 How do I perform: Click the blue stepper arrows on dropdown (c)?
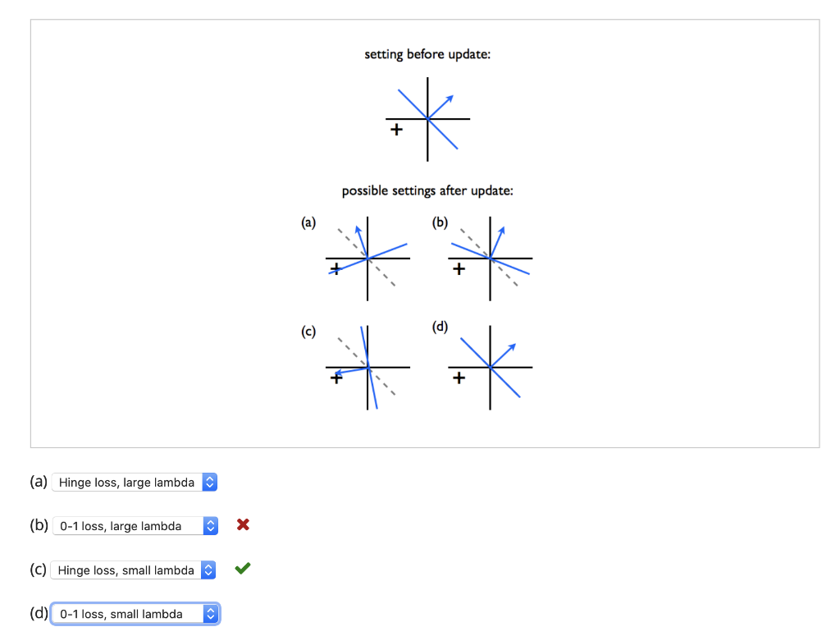209,570
